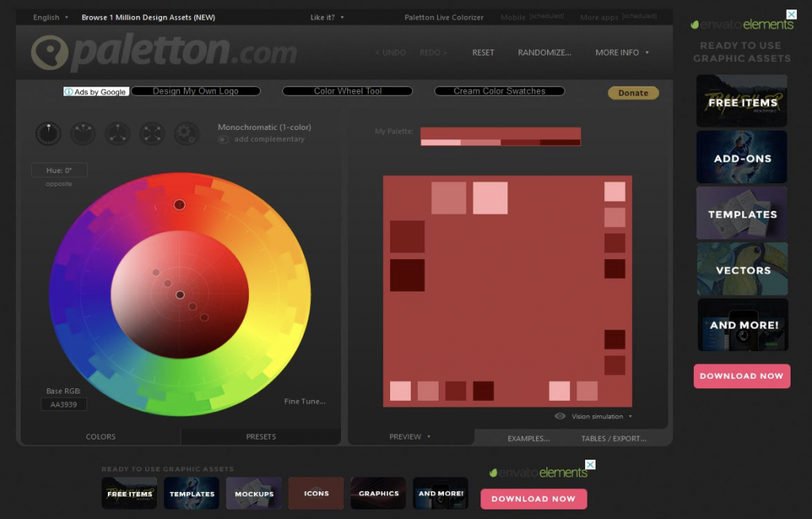
Task: Click the opposite hue link
Action: click(x=59, y=184)
